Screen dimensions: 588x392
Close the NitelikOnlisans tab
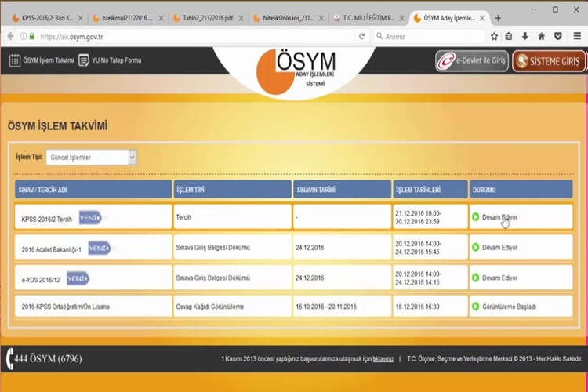[x=321, y=18]
